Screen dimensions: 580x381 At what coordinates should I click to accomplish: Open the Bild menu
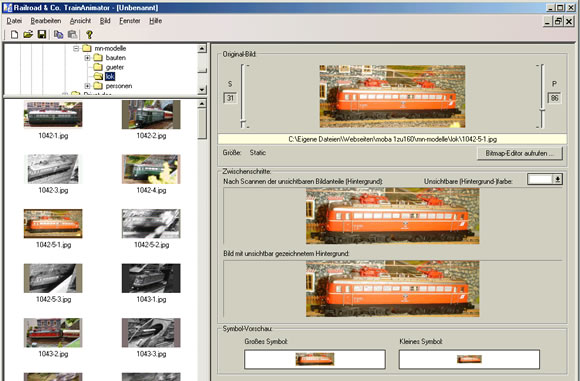coord(105,21)
